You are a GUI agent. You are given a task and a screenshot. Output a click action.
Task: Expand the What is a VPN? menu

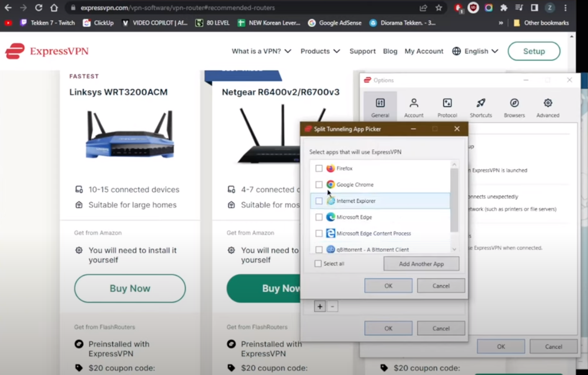tap(261, 51)
